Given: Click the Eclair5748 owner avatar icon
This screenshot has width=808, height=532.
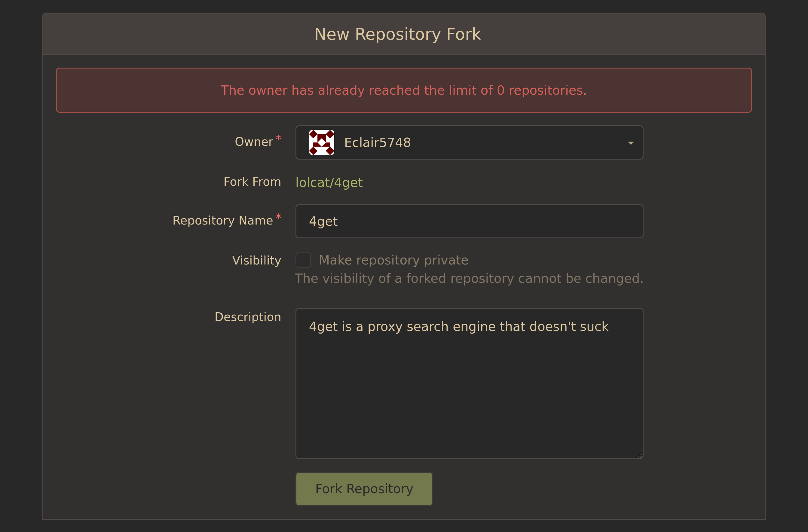Looking at the screenshot, I should pos(321,142).
